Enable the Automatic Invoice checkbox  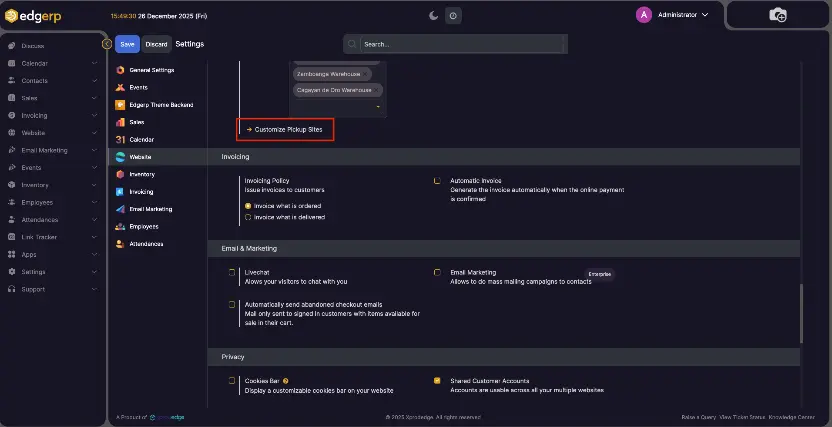pos(437,181)
